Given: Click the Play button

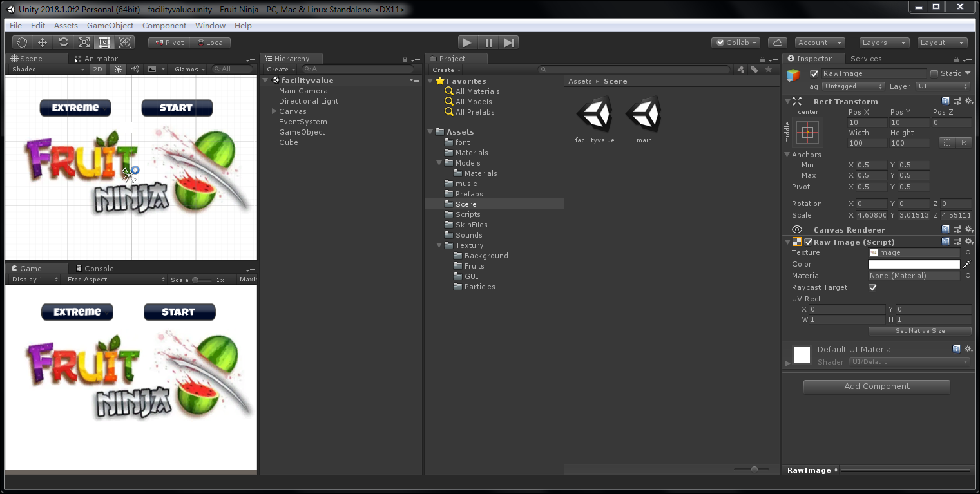Looking at the screenshot, I should [x=468, y=43].
